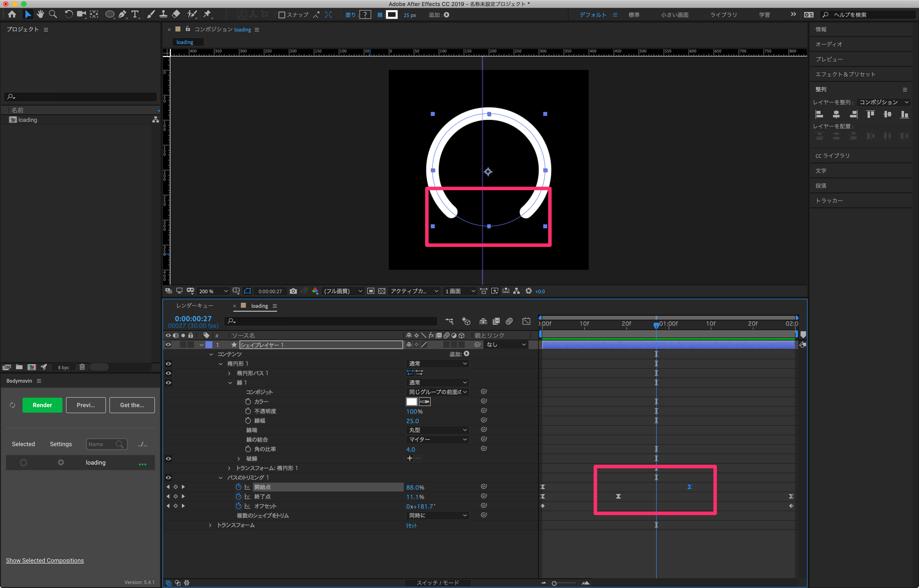The height and width of the screenshot is (588, 919).
Task: Select the Zoom magnifier tool
Action: point(53,14)
